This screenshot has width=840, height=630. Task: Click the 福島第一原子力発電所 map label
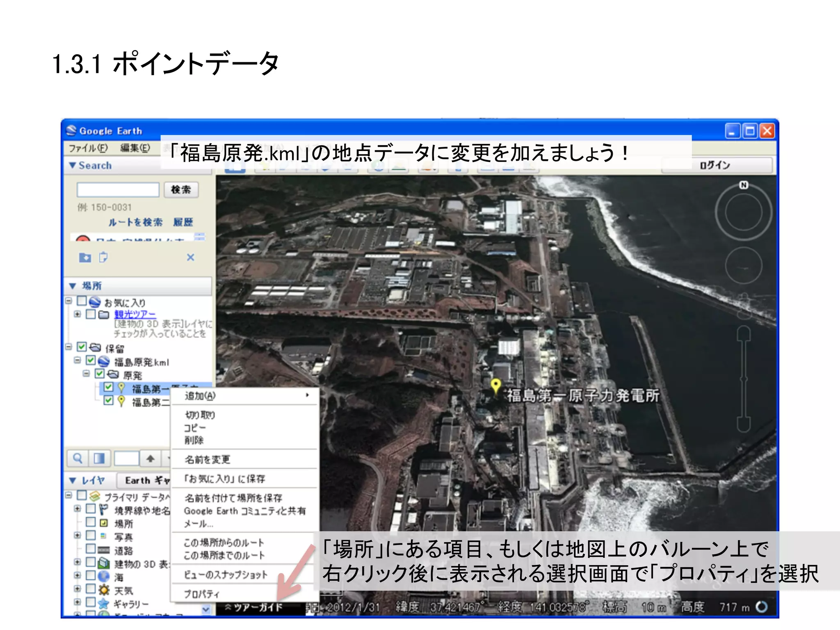point(583,395)
